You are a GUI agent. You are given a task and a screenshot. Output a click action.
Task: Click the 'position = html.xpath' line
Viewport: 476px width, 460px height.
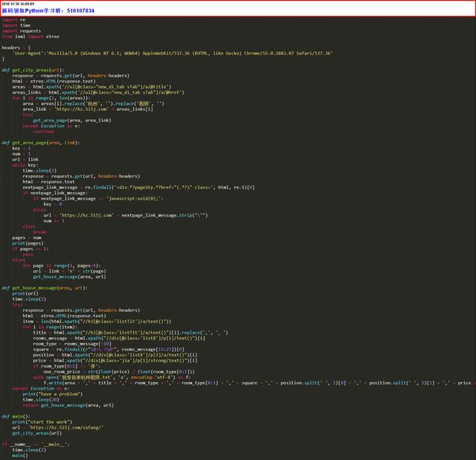coord(115,355)
